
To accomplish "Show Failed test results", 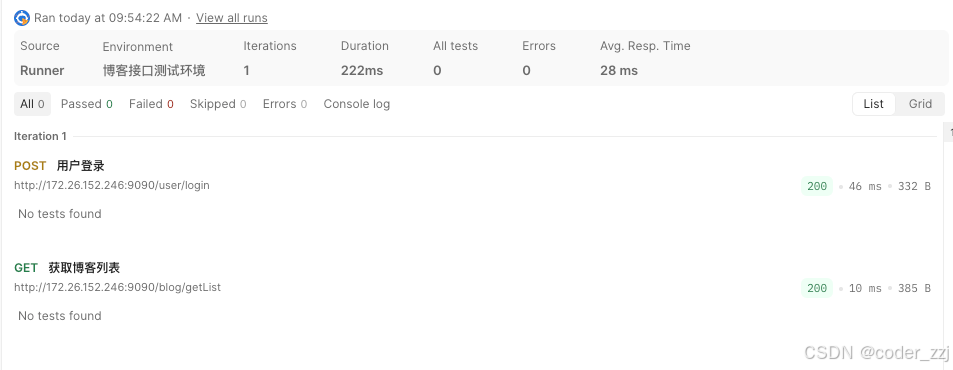I will (151, 104).
